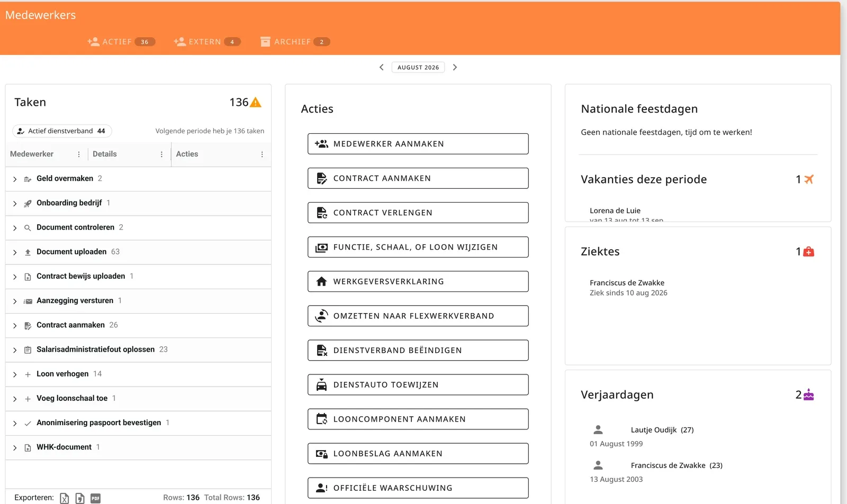The width and height of the screenshot is (847, 504).
Task: Expand the Document uploaden group
Action: [15, 252]
